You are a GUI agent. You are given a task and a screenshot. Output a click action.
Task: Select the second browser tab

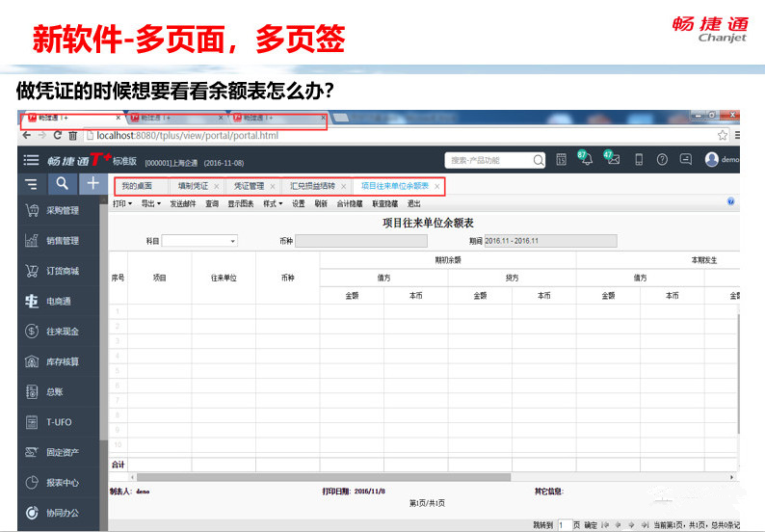(176, 118)
